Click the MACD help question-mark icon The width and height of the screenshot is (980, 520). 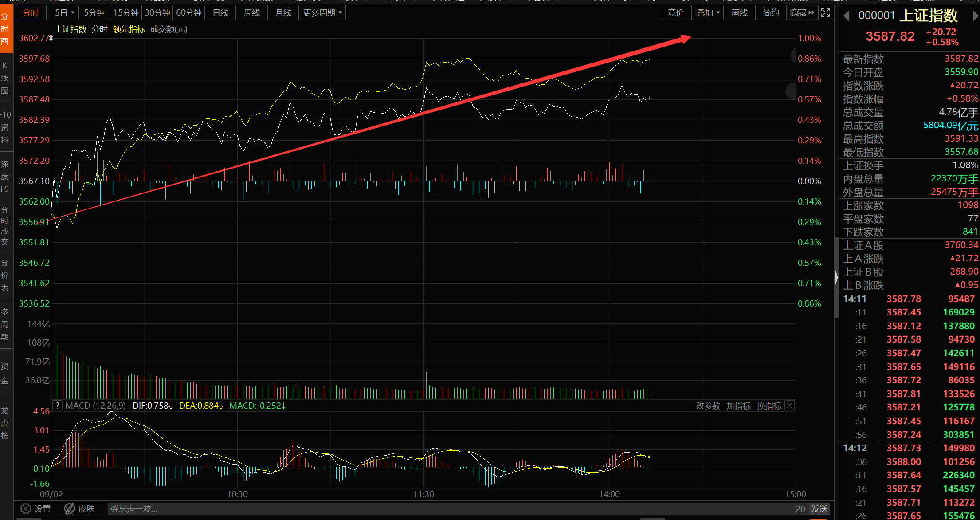57,406
